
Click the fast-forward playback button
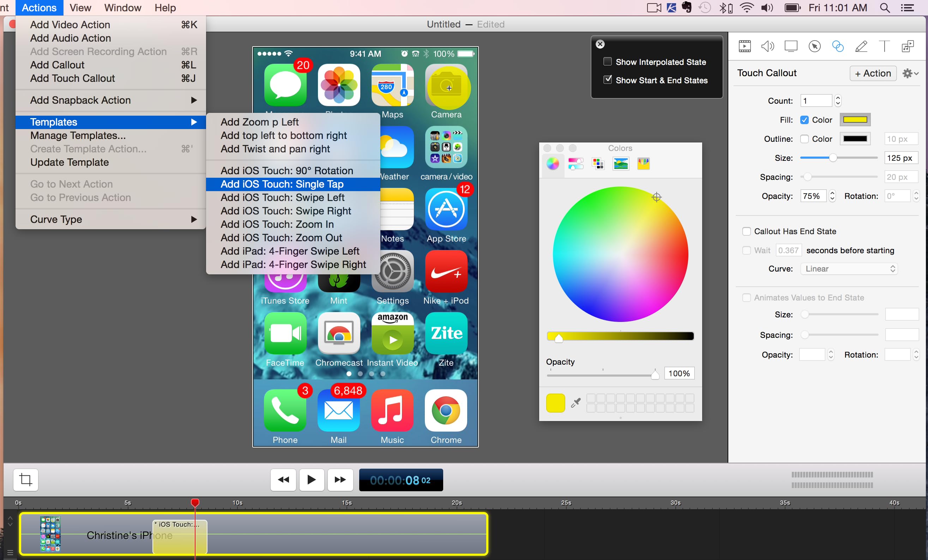340,480
